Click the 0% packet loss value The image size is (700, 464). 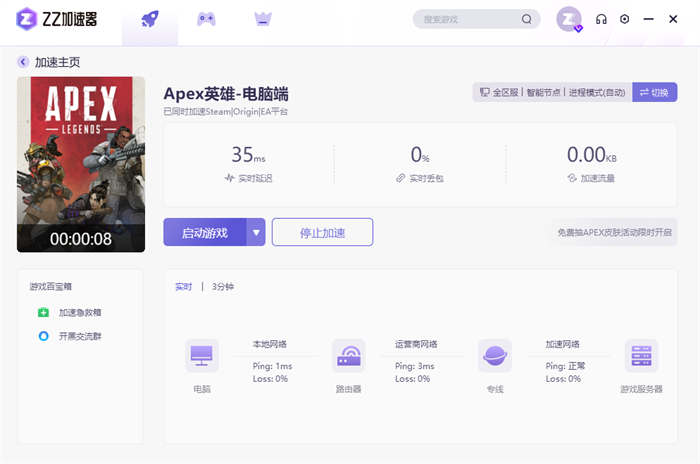[420, 155]
